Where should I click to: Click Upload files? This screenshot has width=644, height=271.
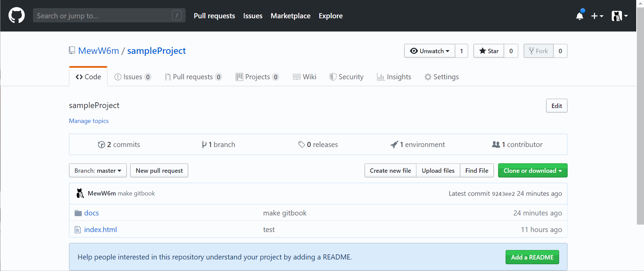pos(438,170)
